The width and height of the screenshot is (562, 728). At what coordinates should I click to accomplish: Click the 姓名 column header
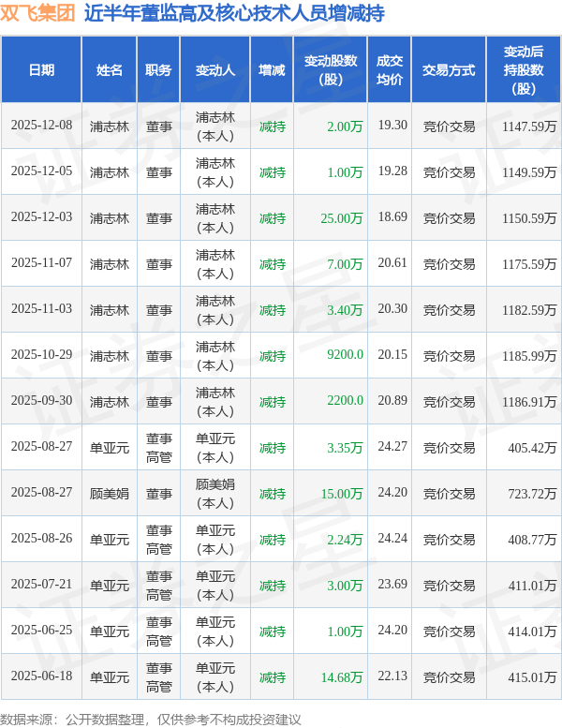109,70
